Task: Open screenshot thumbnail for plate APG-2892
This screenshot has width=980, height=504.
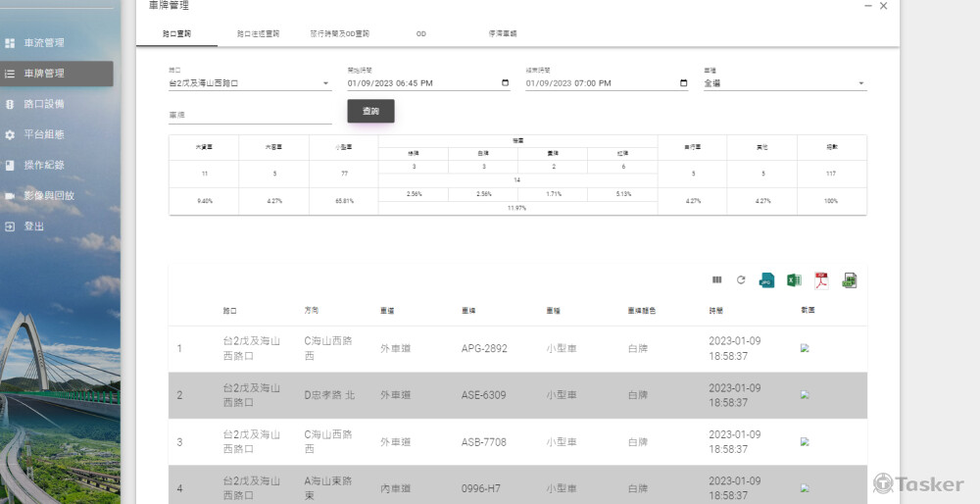Action: (x=805, y=348)
